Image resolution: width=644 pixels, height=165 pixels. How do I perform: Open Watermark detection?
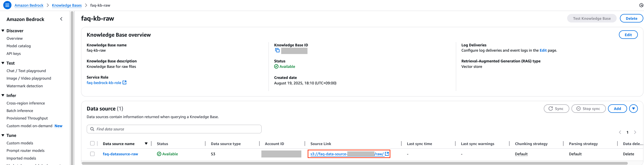coord(24,86)
